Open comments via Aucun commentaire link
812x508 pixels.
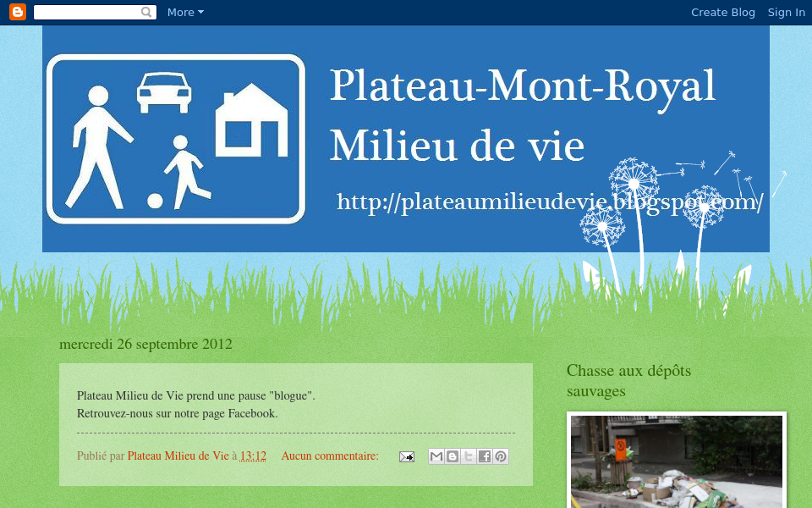[x=329, y=456]
